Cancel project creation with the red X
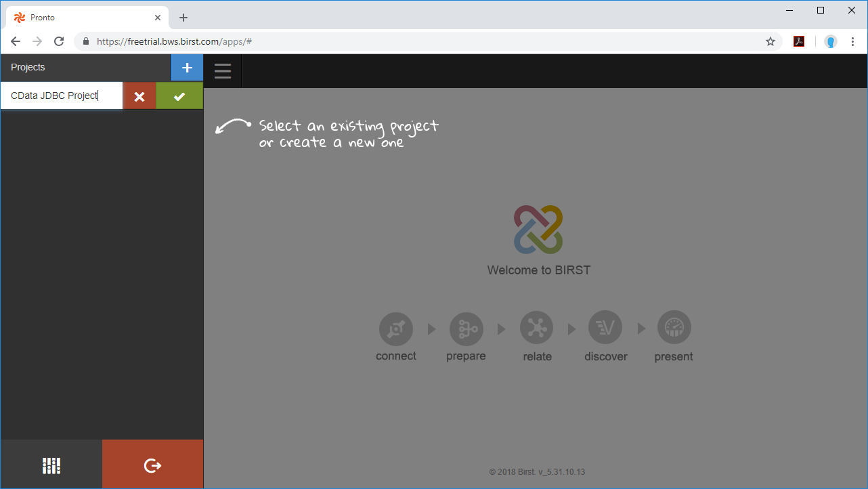Image resolution: width=868 pixels, height=489 pixels. pos(139,95)
